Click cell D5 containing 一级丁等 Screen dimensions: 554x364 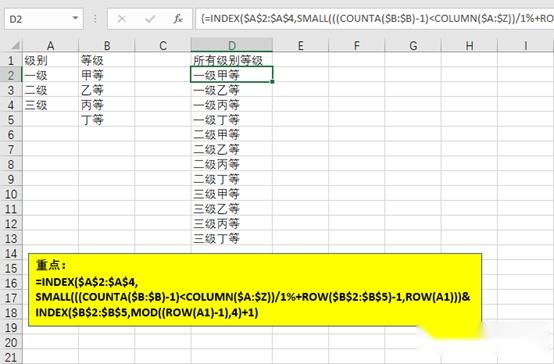point(232,120)
